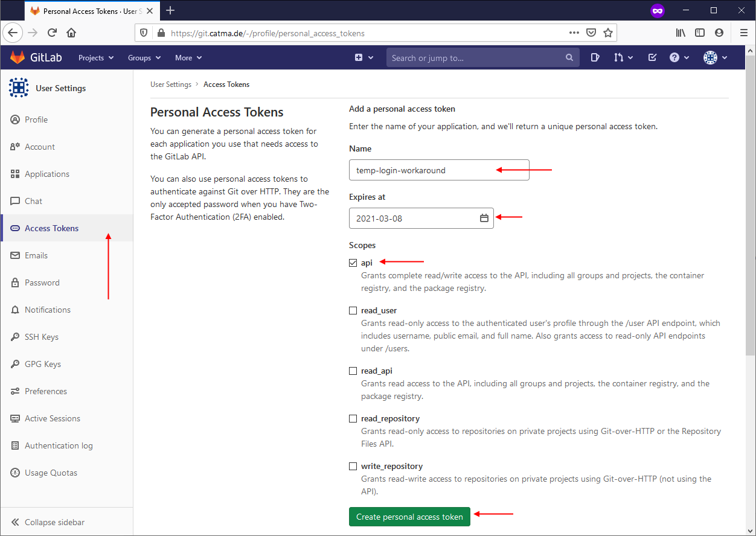Reload the current page
The height and width of the screenshot is (536, 756).
52,33
